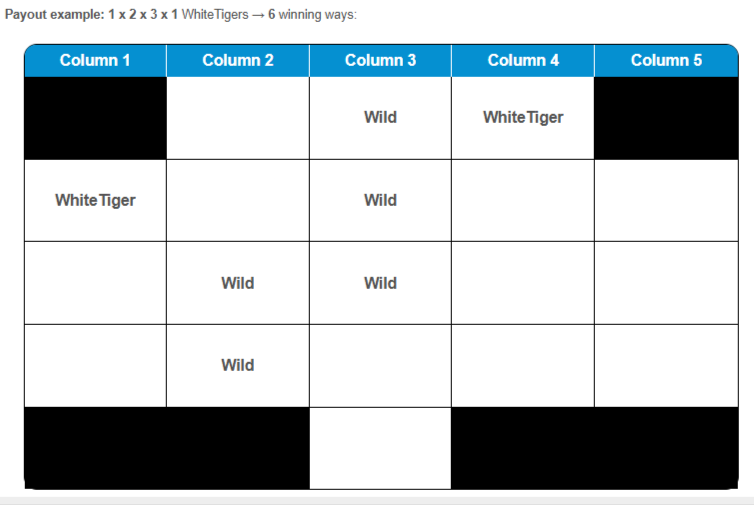
Task: Click the black bottom block under Column 1
Action: 95,448
